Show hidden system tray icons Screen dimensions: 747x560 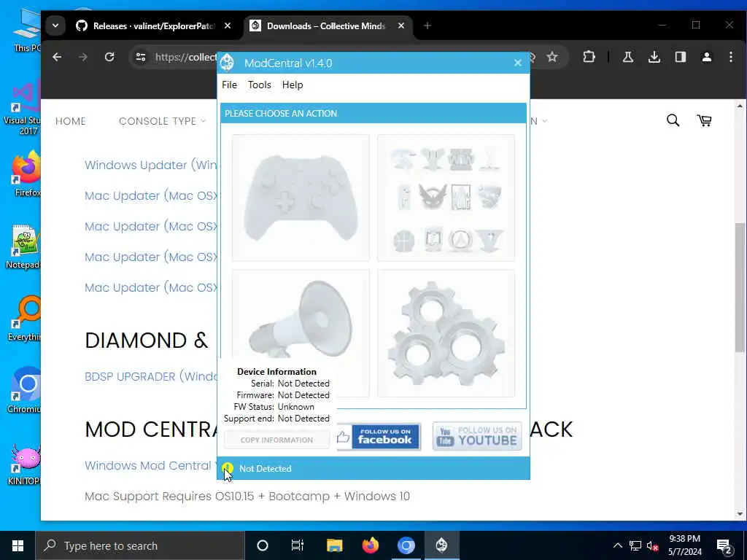click(x=617, y=545)
